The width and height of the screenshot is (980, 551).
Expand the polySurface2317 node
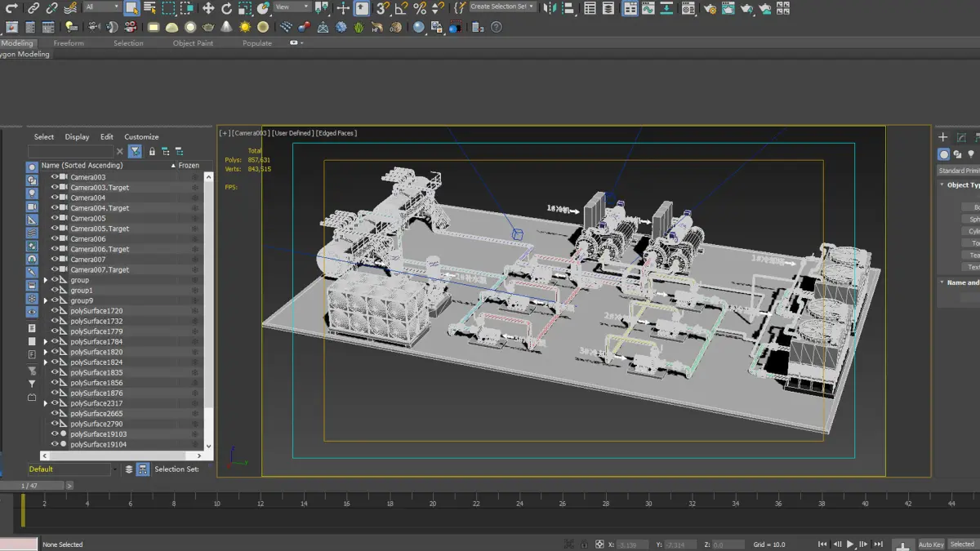(46, 403)
